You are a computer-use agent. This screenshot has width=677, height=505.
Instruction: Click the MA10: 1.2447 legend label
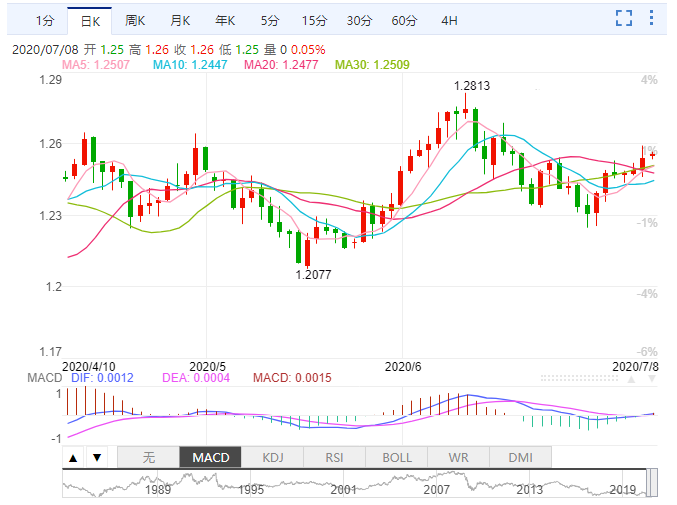click(x=190, y=65)
